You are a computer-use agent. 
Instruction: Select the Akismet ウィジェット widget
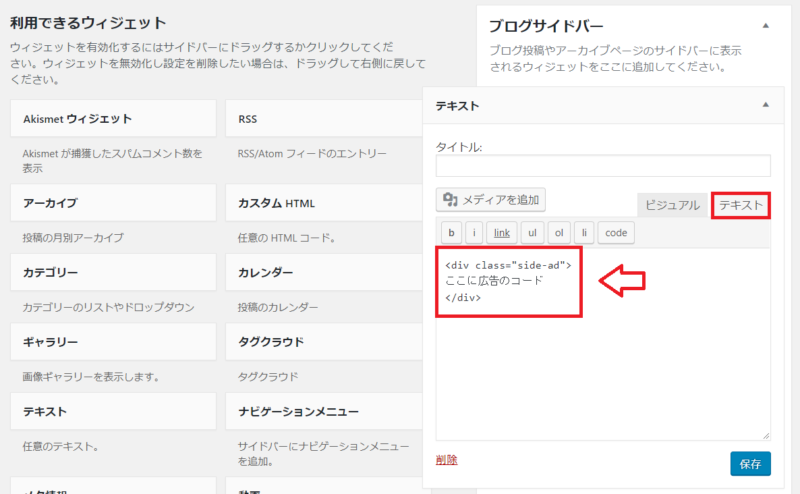113,118
